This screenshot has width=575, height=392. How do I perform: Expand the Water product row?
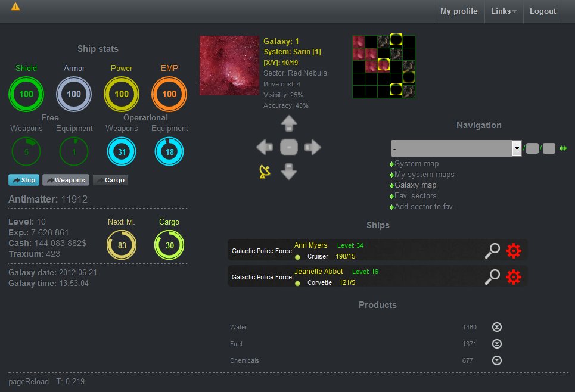click(497, 327)
